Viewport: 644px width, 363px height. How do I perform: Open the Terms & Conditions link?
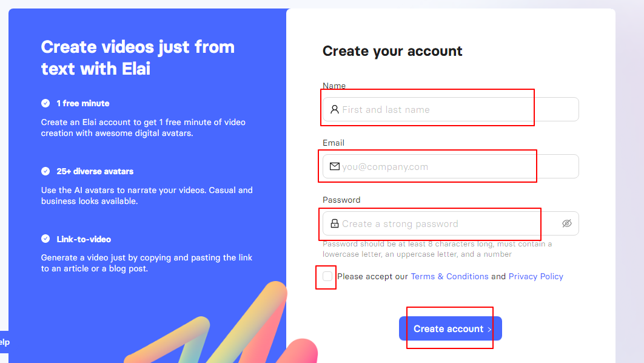(x=449, y=276)
